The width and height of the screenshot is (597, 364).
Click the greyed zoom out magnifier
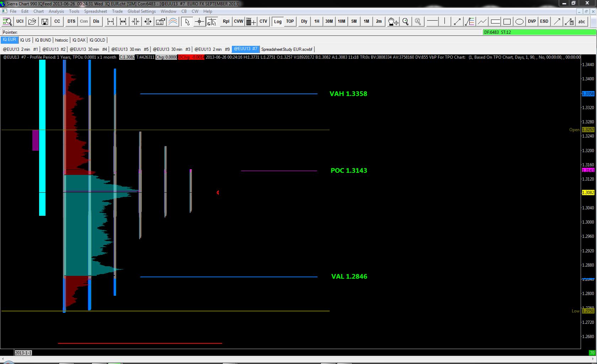click(x=418, y=21)
